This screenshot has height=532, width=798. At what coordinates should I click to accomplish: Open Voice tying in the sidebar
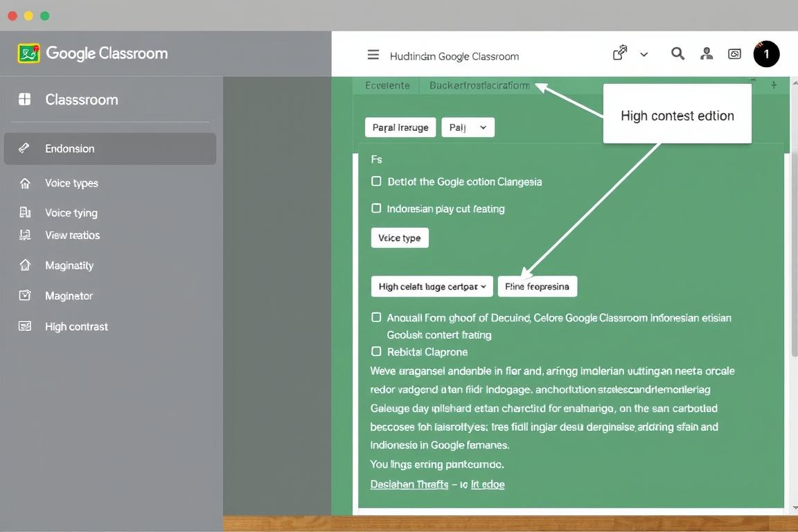pos(71,213)
